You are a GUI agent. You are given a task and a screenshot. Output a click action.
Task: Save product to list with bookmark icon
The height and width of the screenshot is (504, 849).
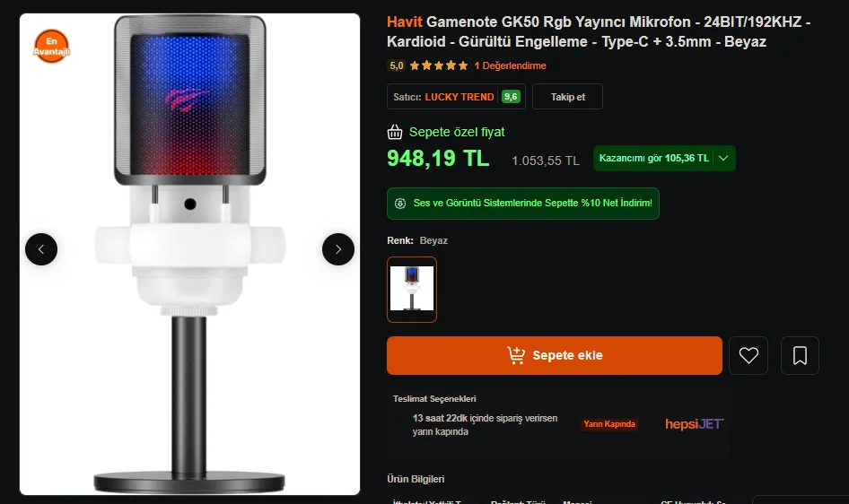tap(800, 355)
